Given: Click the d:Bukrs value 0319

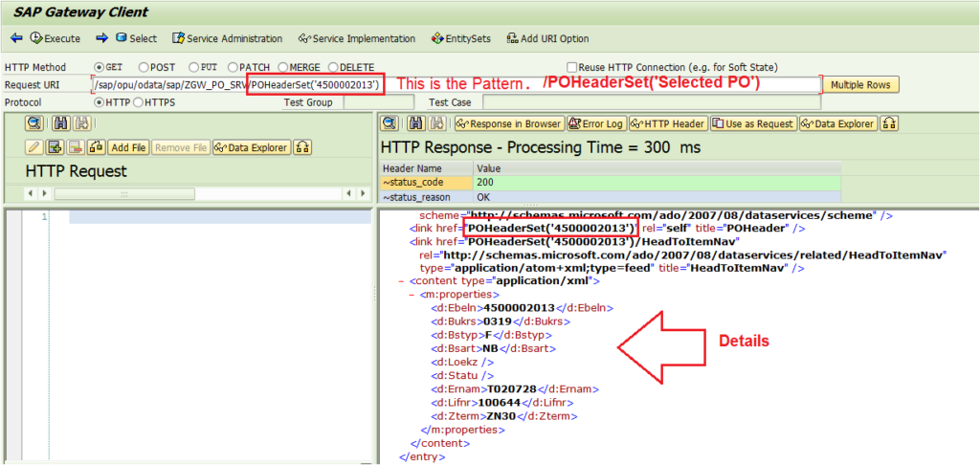Looking at the screenshot, I should click(497, 321).
